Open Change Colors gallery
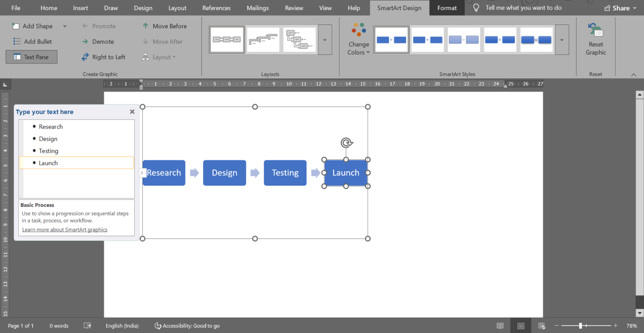The width and height of the screenshot is (644, 333). point(358,39)
